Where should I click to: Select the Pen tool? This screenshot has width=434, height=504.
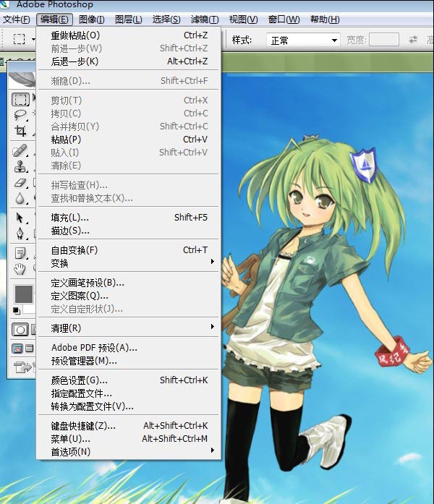point(21,233)
